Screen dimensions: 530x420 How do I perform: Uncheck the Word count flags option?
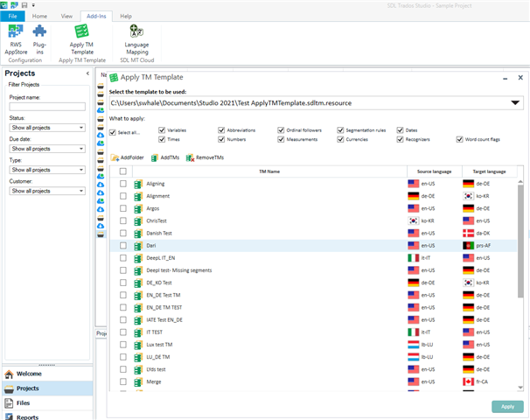coord(460,139)
